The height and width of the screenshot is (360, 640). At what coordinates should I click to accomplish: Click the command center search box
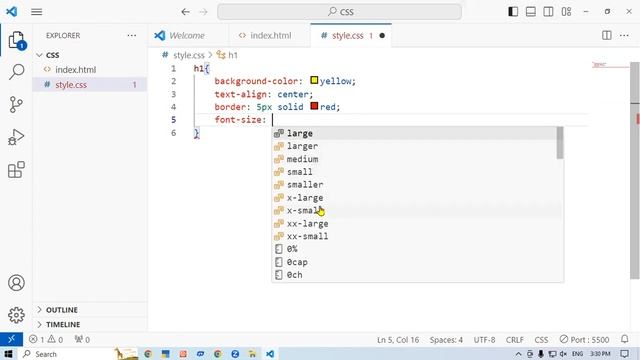[340, 12]
